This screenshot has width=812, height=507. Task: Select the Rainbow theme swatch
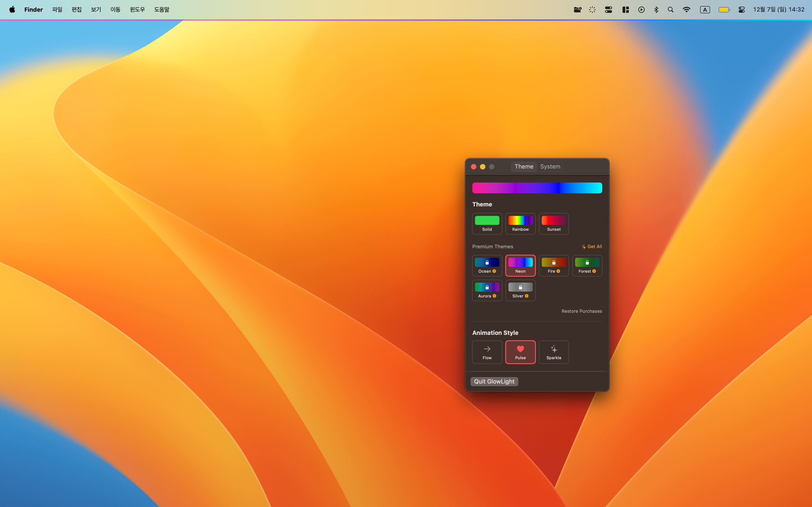[x=520, y=223]
